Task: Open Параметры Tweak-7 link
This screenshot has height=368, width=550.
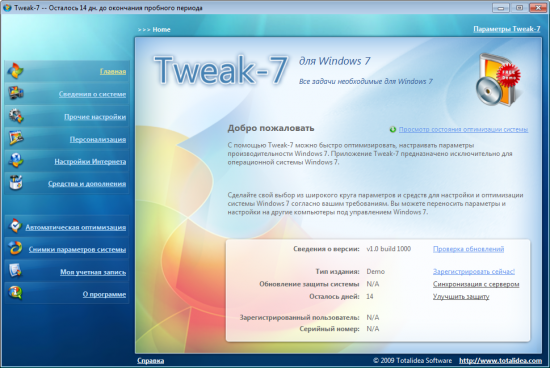Action: pyautogui.click(x=507, y=29)
